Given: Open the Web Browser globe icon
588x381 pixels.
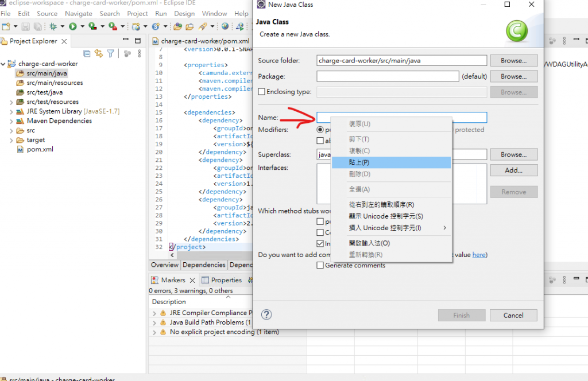Looking at the screenshot, I should (x=225, y=26).
